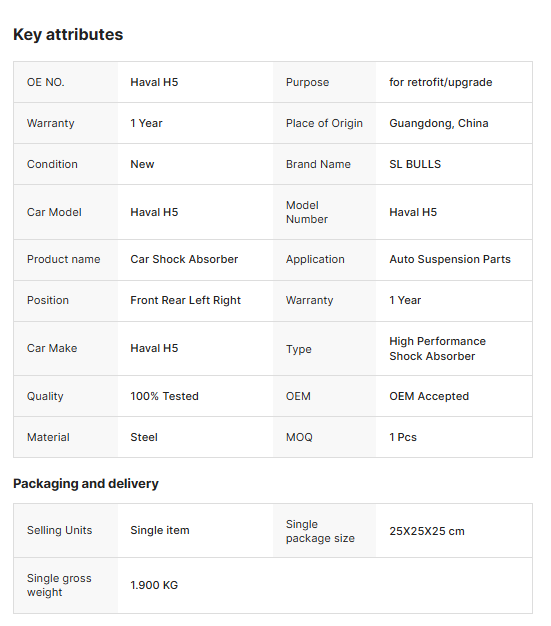
Task: Select the gross weight value 1.900 KG
Action: pos(154,585)
